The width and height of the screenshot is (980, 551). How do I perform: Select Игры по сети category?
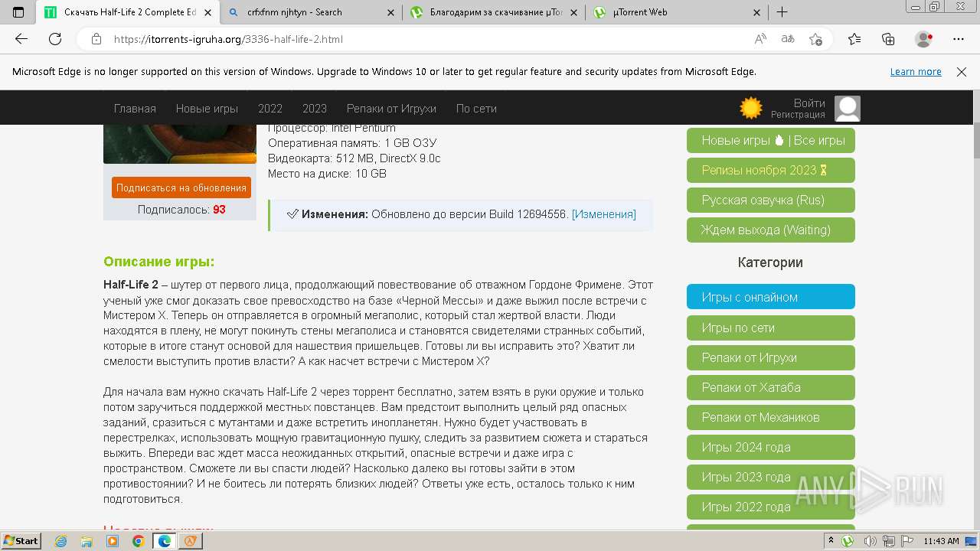771,328
